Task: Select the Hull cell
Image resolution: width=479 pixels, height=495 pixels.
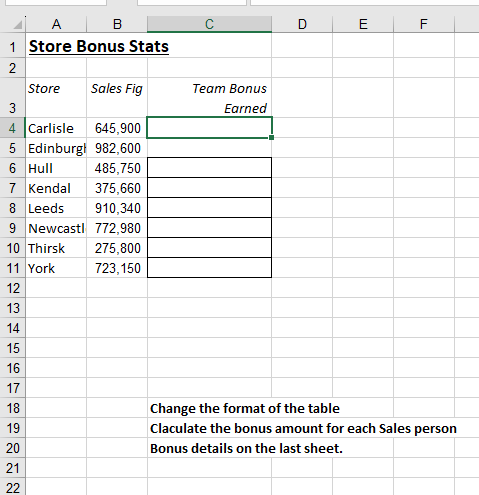Action: tap(56, 168)
